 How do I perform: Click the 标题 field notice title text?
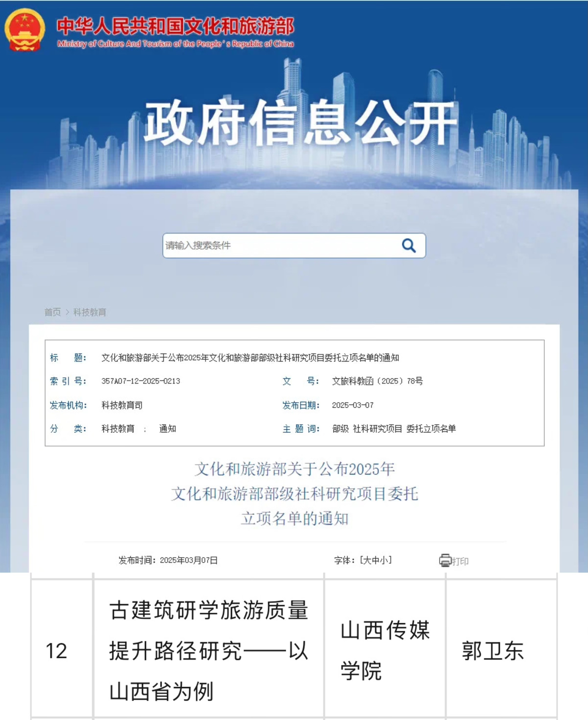[250, 358]
